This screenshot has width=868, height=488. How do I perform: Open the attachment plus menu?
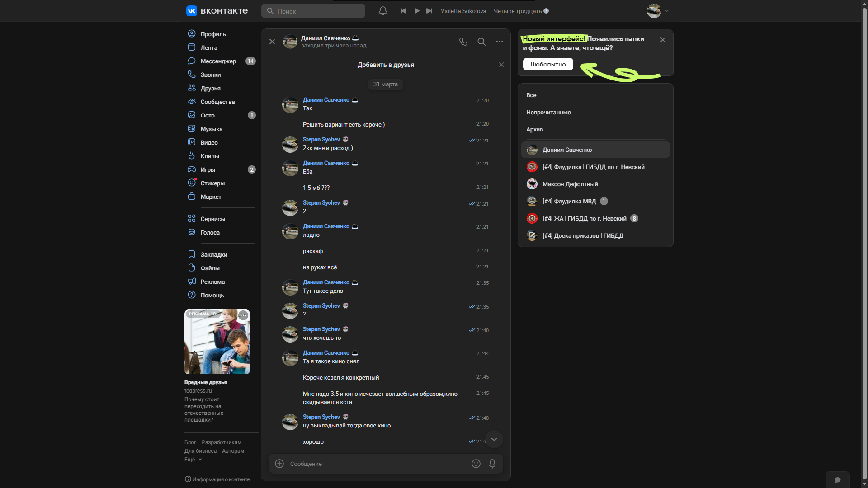(x=279, y=464)
